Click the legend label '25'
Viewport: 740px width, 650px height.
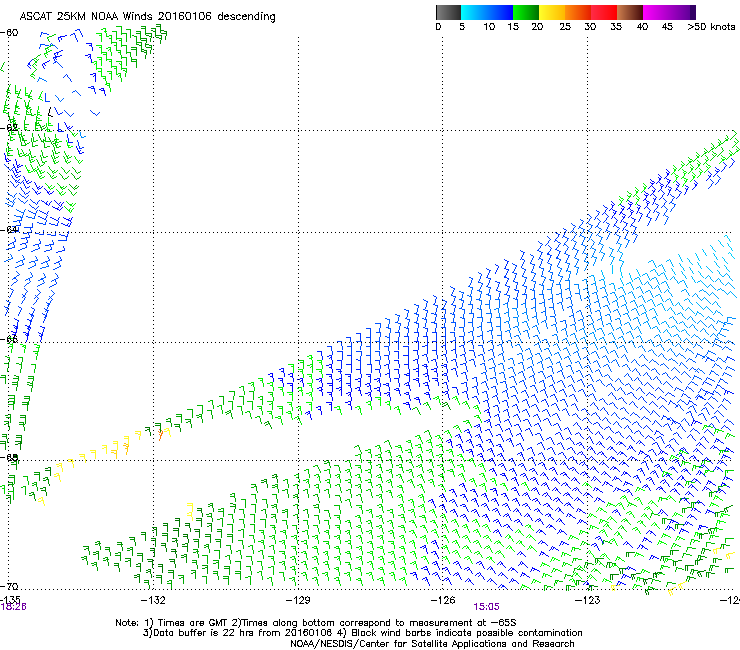click(565, 27)
